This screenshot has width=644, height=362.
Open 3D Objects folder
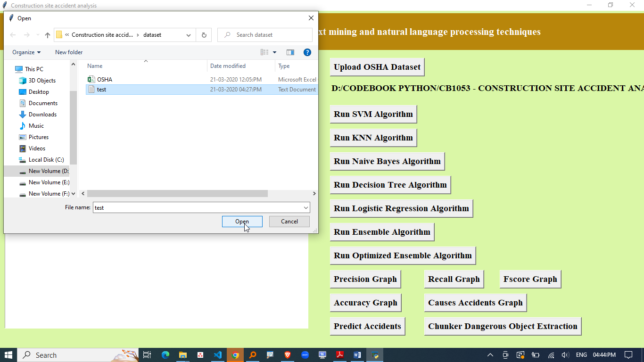pos(42,81)
